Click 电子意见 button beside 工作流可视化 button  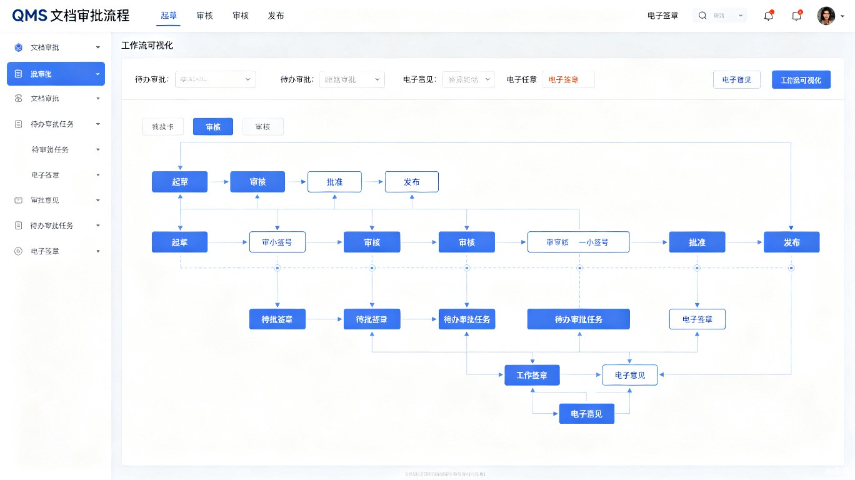point(737,80)
